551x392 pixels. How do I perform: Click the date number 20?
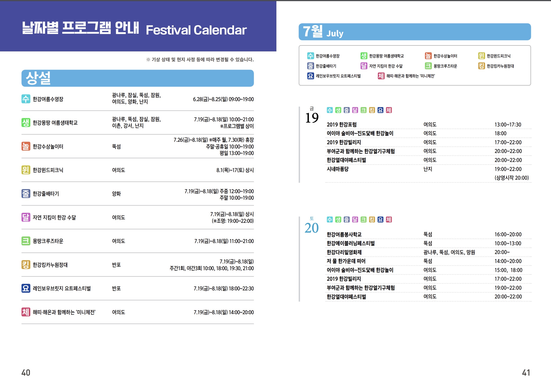click(312, 228)
